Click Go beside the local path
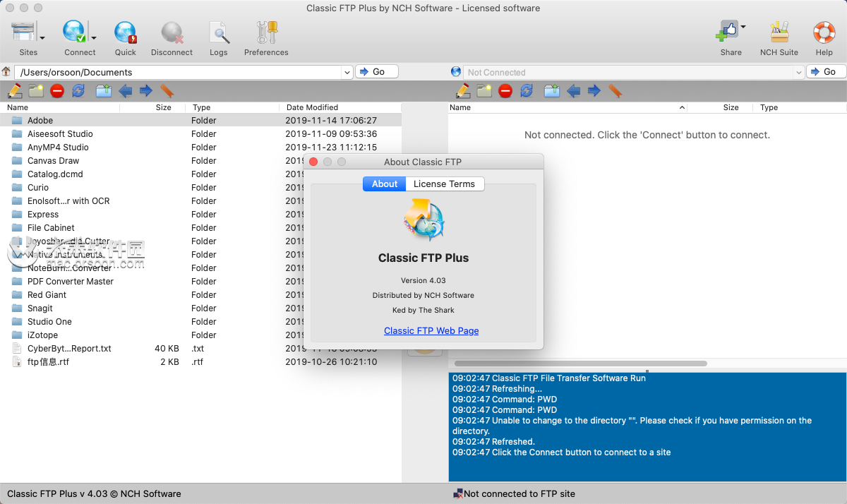The height and width of the screenshot is (504, 847). pos(377,72)
